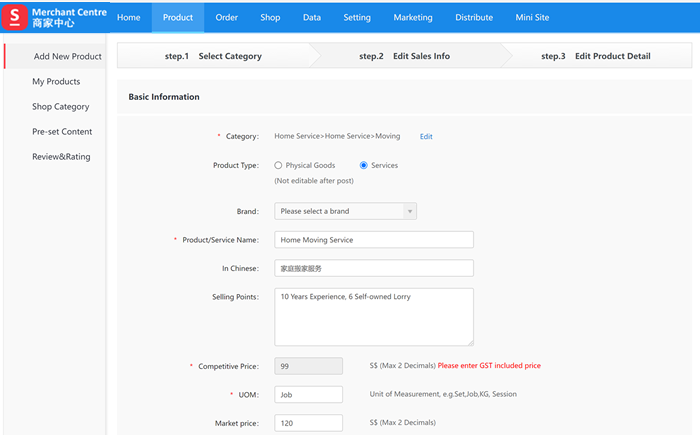The height and width of the screenshot is (435, 700).
Task: Open Review&Rating in sidebar
Action: point(61,156)
